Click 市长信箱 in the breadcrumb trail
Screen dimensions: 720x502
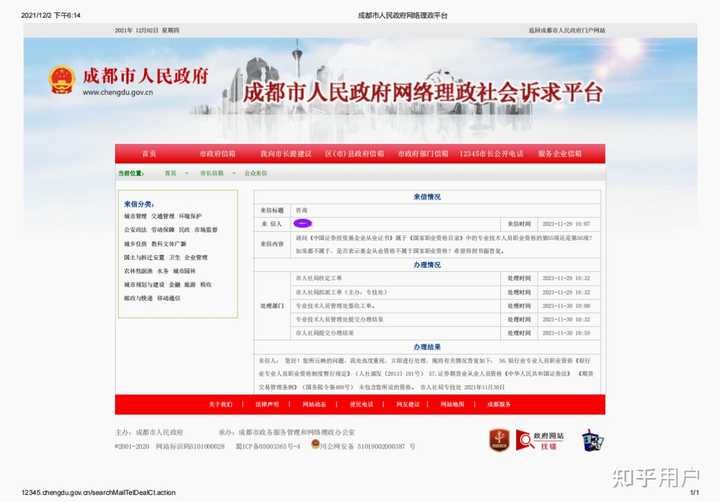[212, 173]
